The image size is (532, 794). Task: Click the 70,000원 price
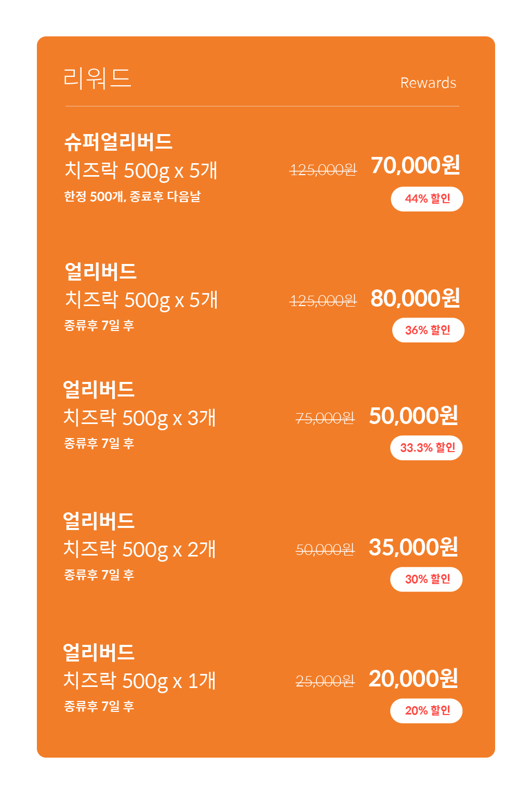point(416,165)
